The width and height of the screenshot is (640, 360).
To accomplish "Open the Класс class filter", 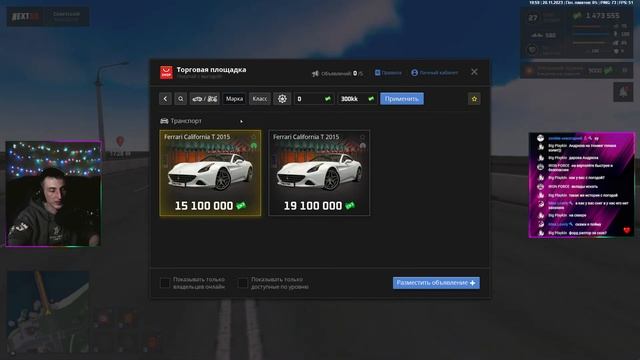I will 260,99.
